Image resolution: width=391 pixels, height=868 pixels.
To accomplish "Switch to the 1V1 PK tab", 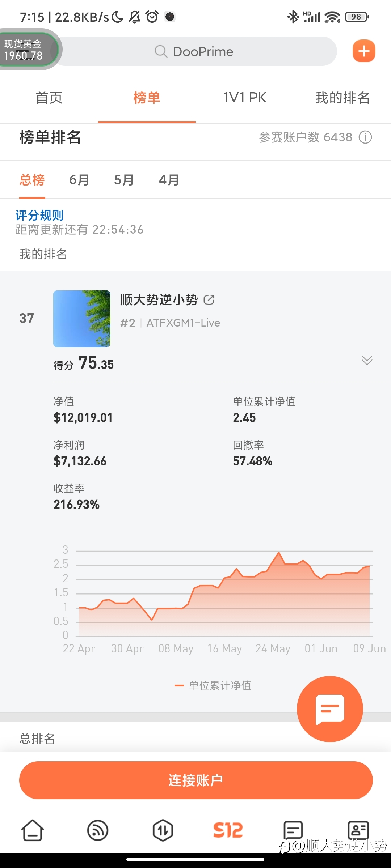I will click(x=245, y=98).
